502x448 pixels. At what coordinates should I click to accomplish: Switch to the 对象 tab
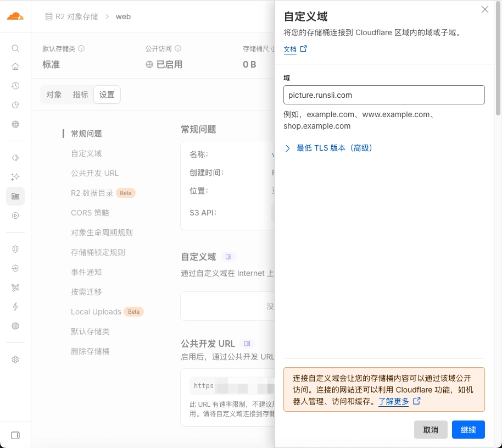(54, 95)
